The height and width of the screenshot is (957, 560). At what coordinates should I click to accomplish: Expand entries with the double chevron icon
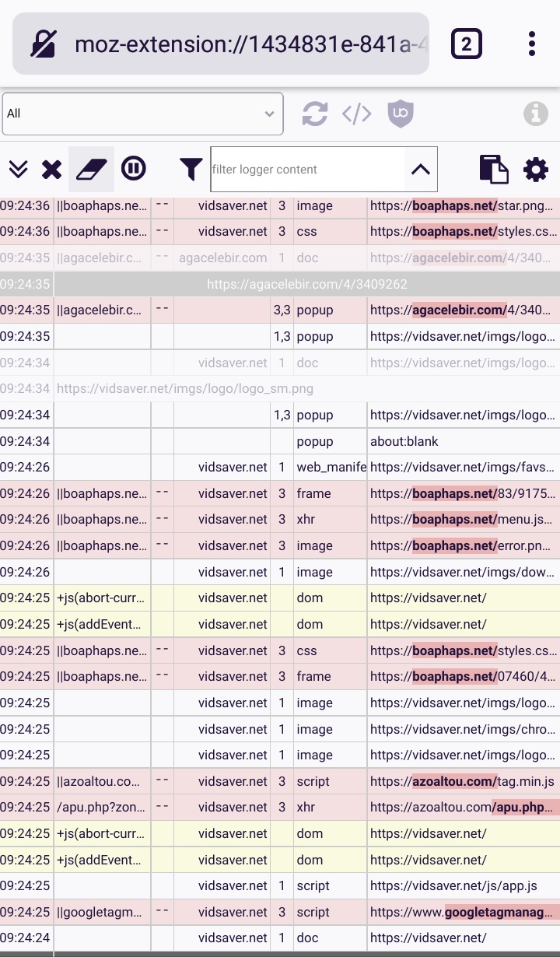click(x=18, y=169)
